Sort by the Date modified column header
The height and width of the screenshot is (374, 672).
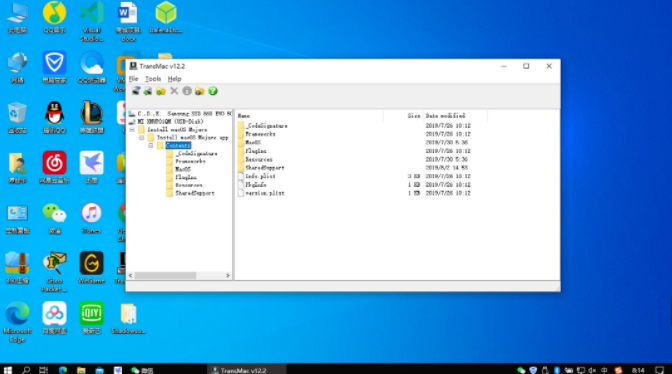pyautogui.click(x=455, y=116)
